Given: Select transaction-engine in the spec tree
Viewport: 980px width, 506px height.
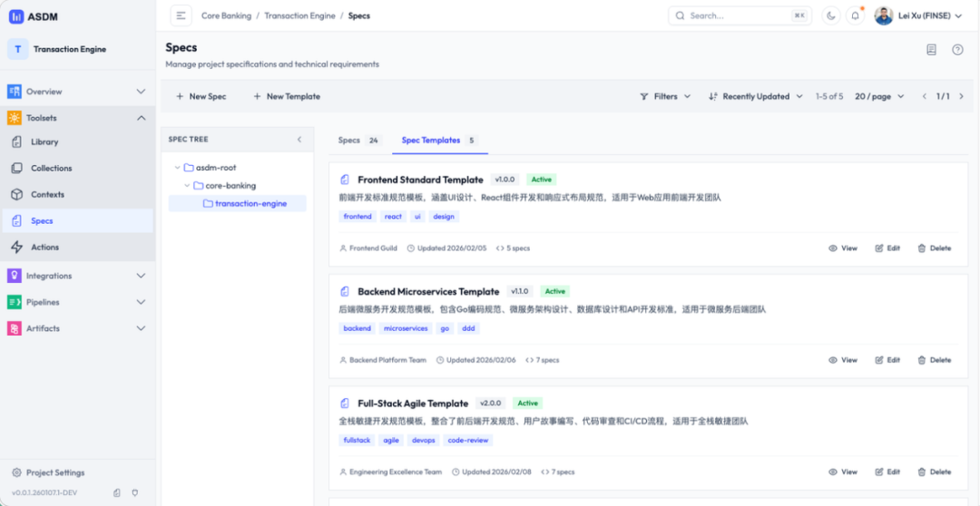Looking at the screenshot, I should (238, 203).
